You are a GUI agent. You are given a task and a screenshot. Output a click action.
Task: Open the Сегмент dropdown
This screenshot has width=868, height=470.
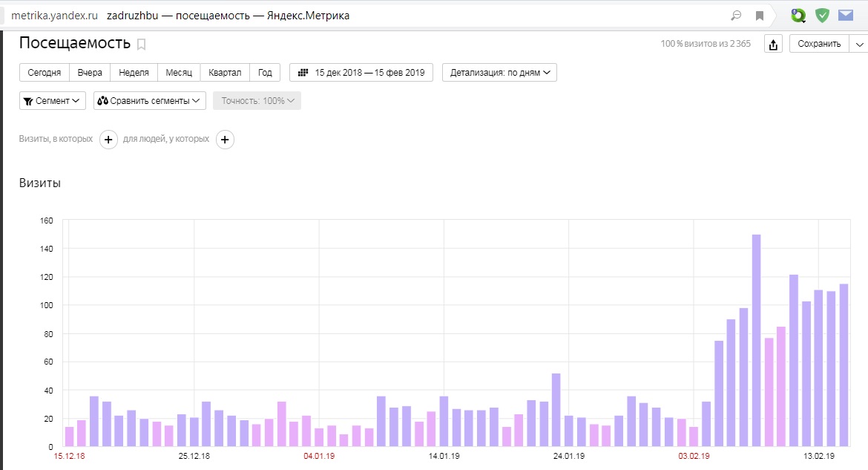point(53,101)
